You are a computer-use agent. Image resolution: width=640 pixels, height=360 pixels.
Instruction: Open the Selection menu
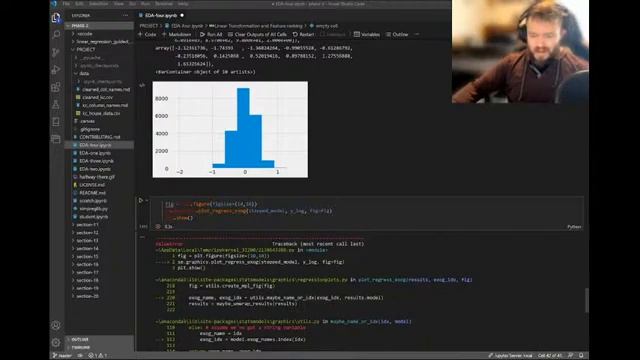pyautogui.click(x=98, y=4)
